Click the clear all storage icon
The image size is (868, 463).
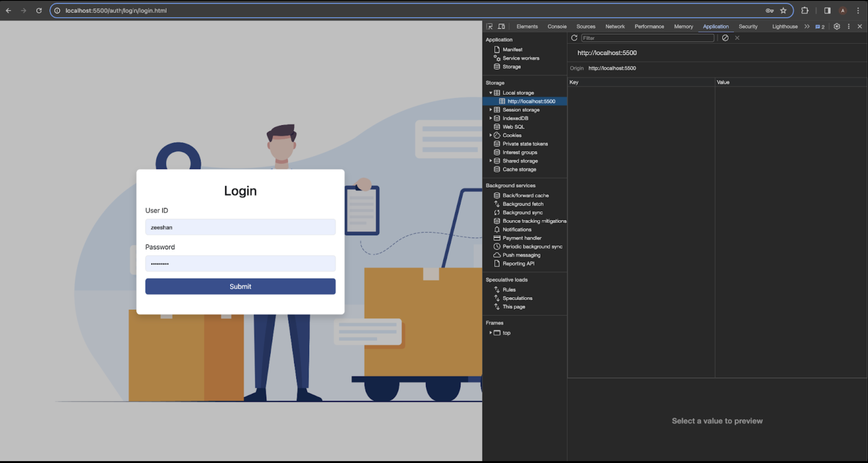pos(725,38)
